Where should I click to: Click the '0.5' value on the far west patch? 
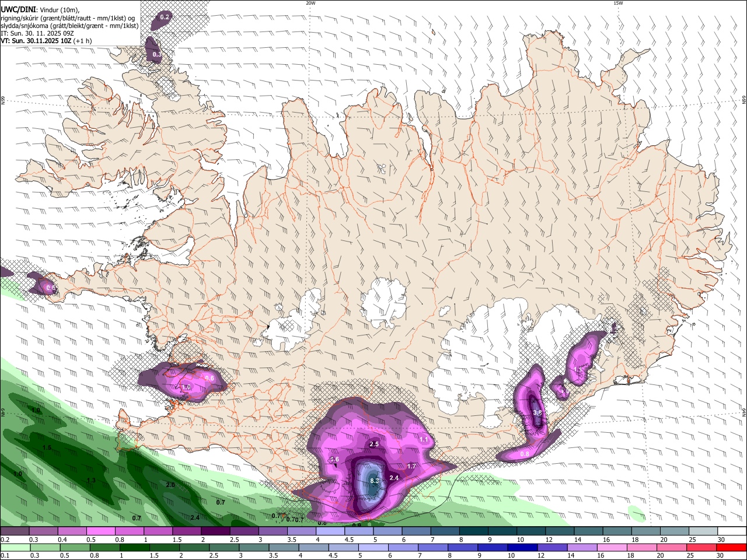[51, 288]
